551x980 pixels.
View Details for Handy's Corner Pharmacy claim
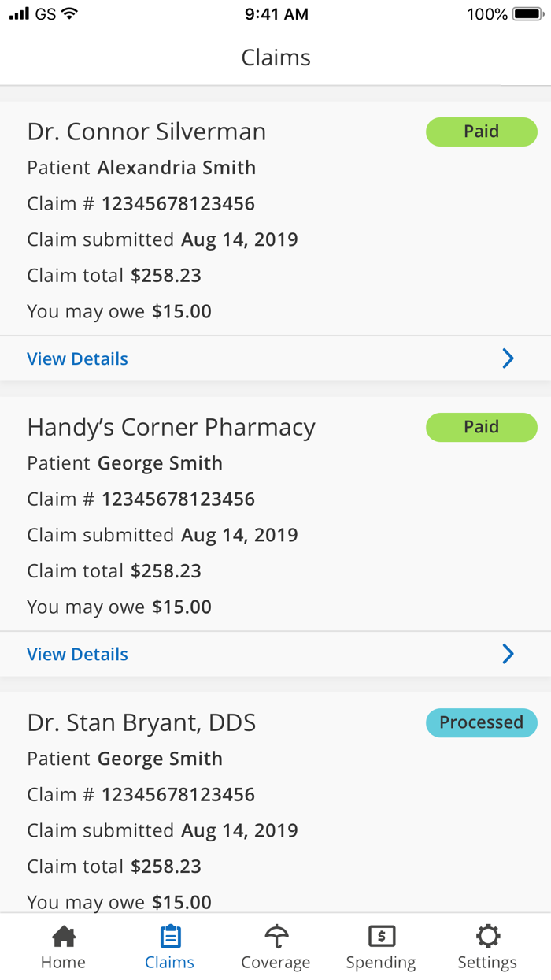77,655
